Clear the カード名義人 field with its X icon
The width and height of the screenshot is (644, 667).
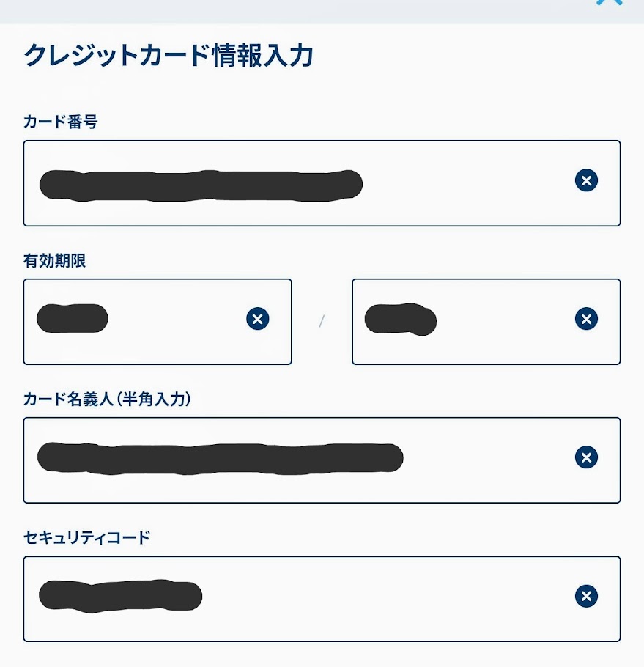pyautogui.click(x=586, y=457)
